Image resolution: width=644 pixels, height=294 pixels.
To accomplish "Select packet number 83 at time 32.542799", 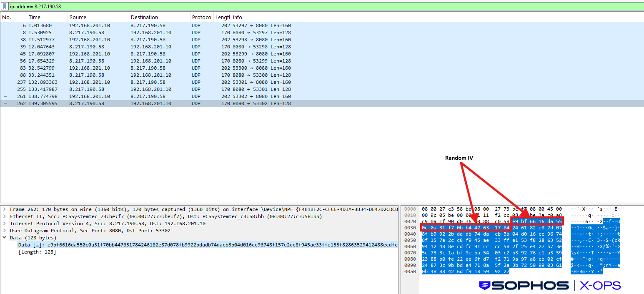I will (322, 68).
